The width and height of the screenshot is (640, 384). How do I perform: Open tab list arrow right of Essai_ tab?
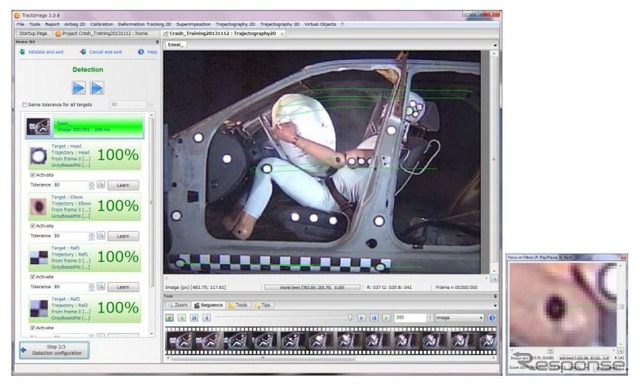(x=495, y=45)
